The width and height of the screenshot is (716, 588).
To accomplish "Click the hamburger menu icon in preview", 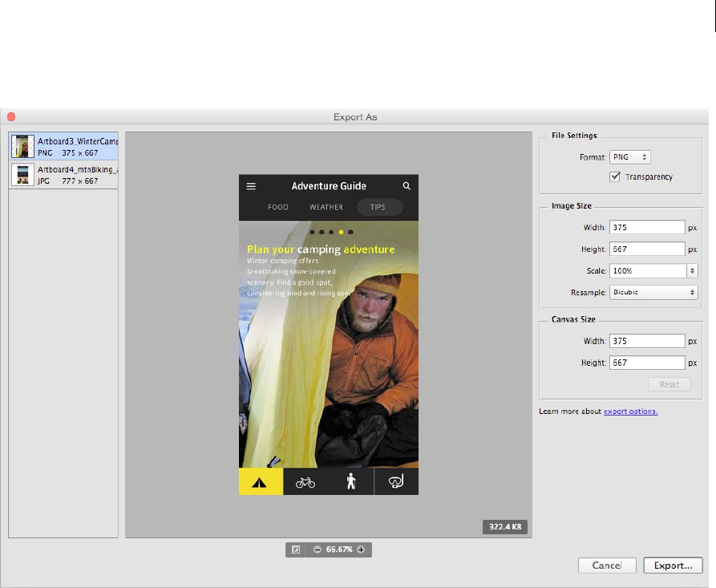I will tap(251, 186).
